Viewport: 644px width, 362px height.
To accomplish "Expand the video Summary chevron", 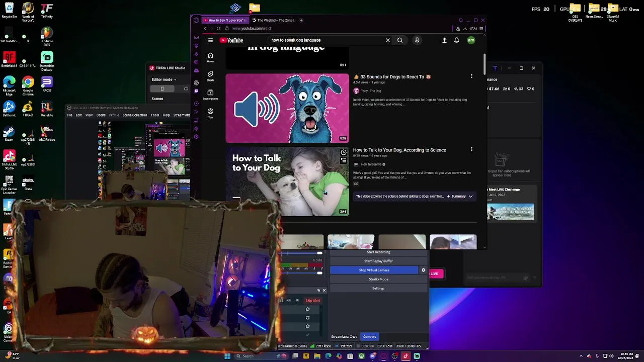I will click(470, 197).
